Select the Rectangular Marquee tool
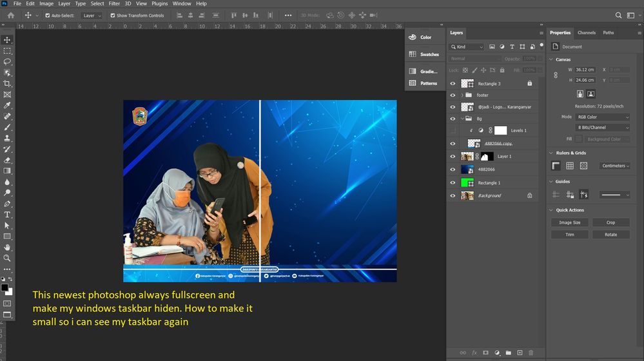This screenshot has height=361, width=644. pos(7,51)
